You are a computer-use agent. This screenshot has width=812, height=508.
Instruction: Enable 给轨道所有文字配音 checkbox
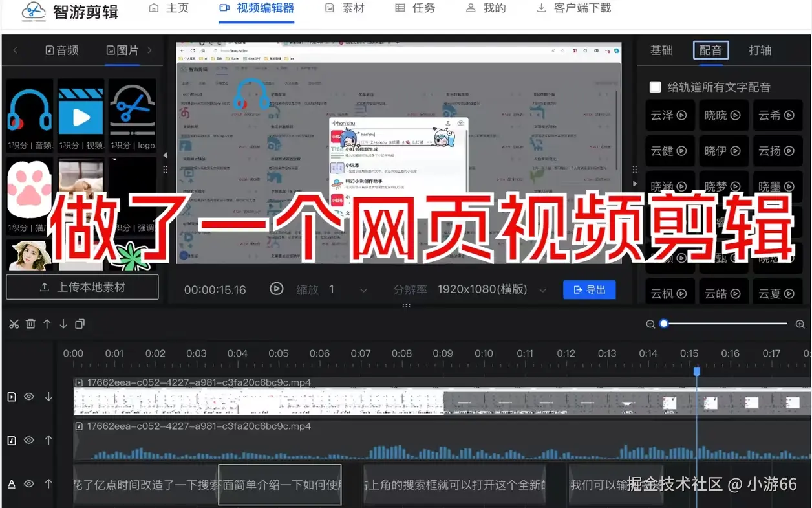655,87
